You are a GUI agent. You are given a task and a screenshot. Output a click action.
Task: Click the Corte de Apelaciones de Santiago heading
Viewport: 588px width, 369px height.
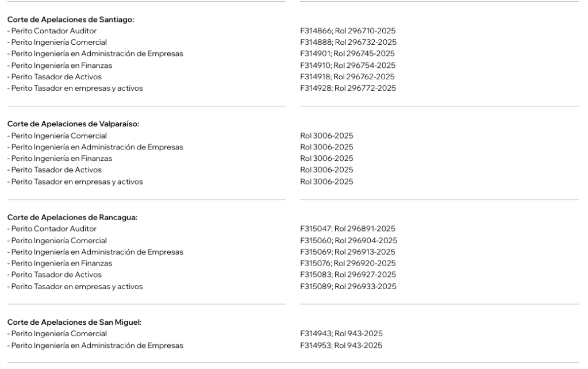pos(70,20)
